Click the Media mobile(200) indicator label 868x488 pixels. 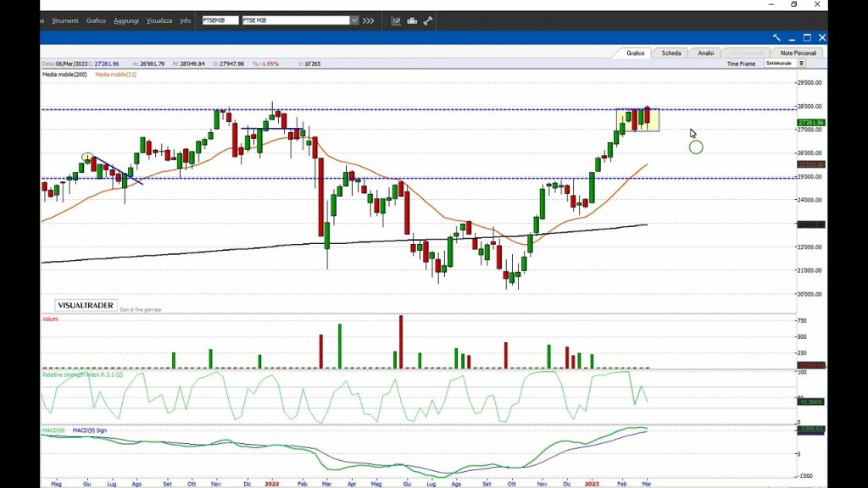click(x=65, y=75)
